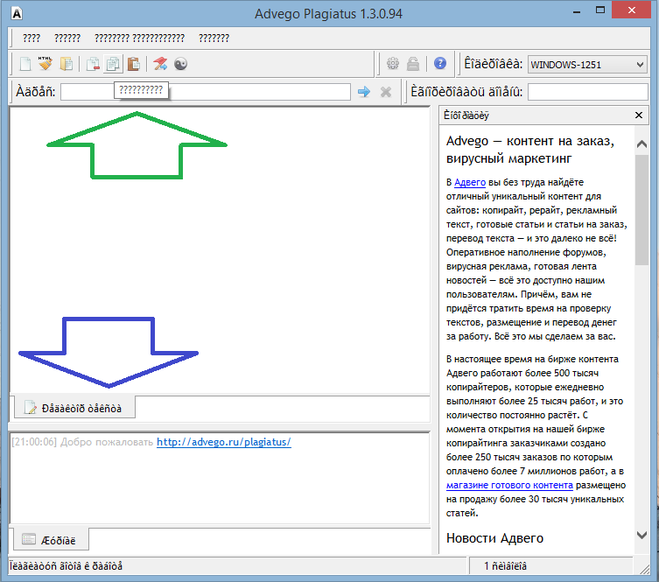
Task: Click the Advego logo icon in title bar
Action: 17,13
